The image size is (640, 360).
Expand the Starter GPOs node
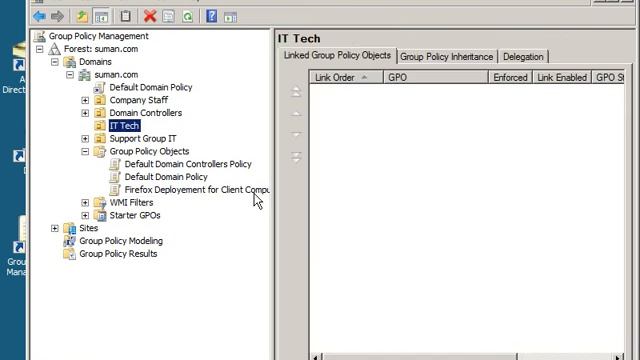(85, 216)
